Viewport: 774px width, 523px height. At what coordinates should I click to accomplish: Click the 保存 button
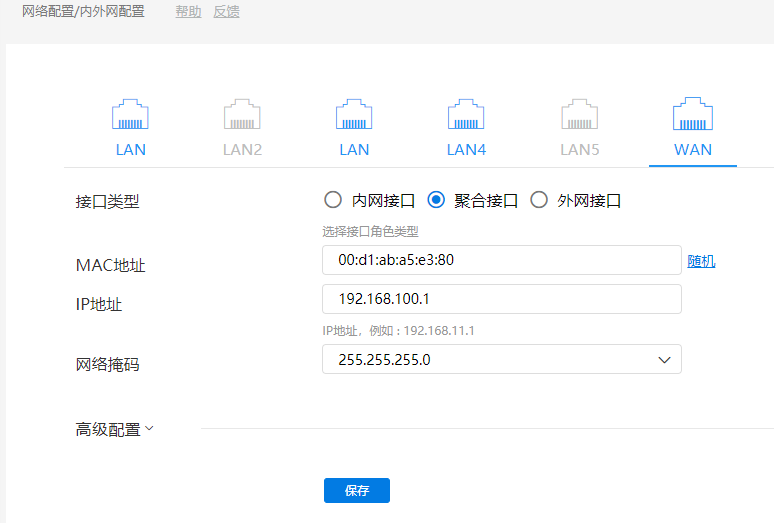(x=356, y=490)
